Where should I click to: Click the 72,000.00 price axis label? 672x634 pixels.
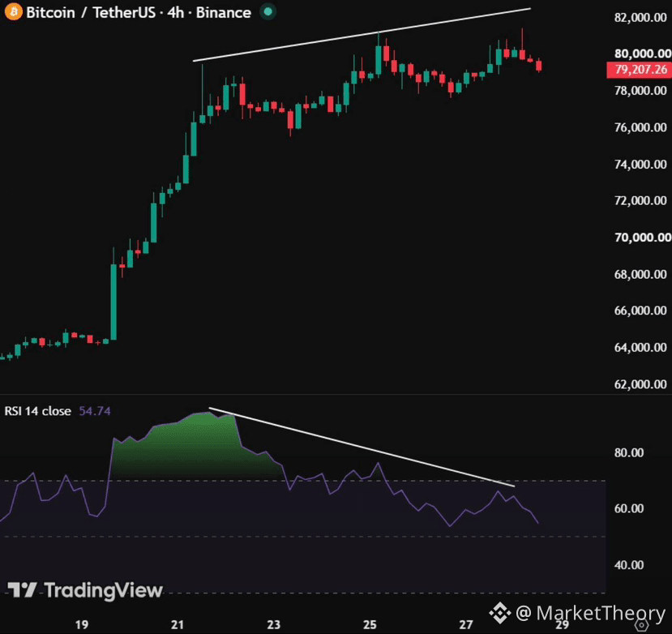pyautogui.click(x=640, y=200)
